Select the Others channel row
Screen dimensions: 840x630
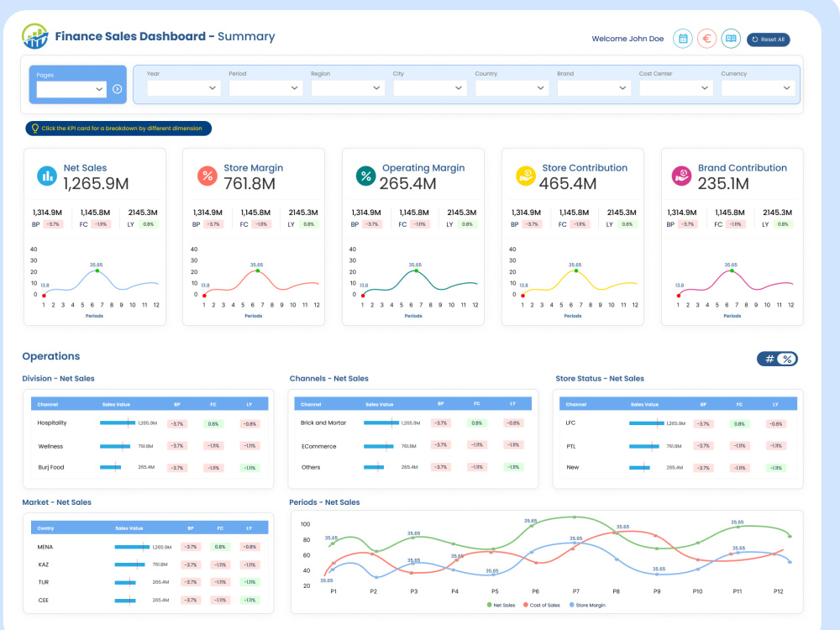[x=412, y=467]
